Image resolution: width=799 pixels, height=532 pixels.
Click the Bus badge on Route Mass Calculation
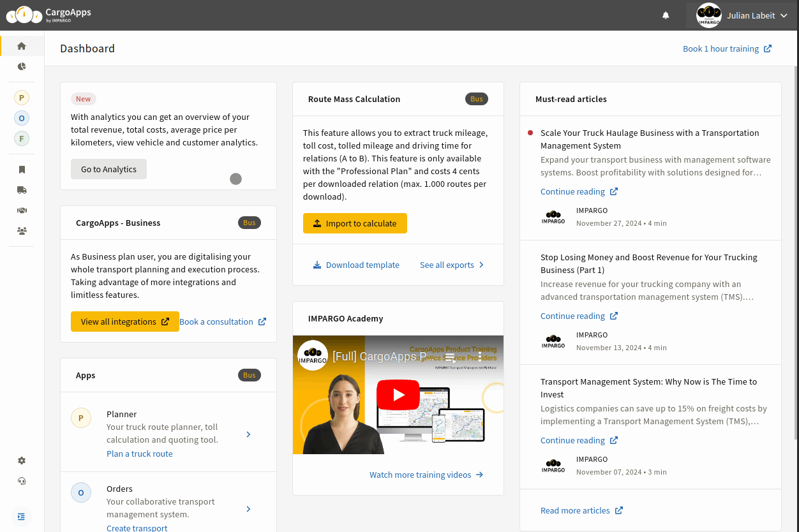(477, 99)
